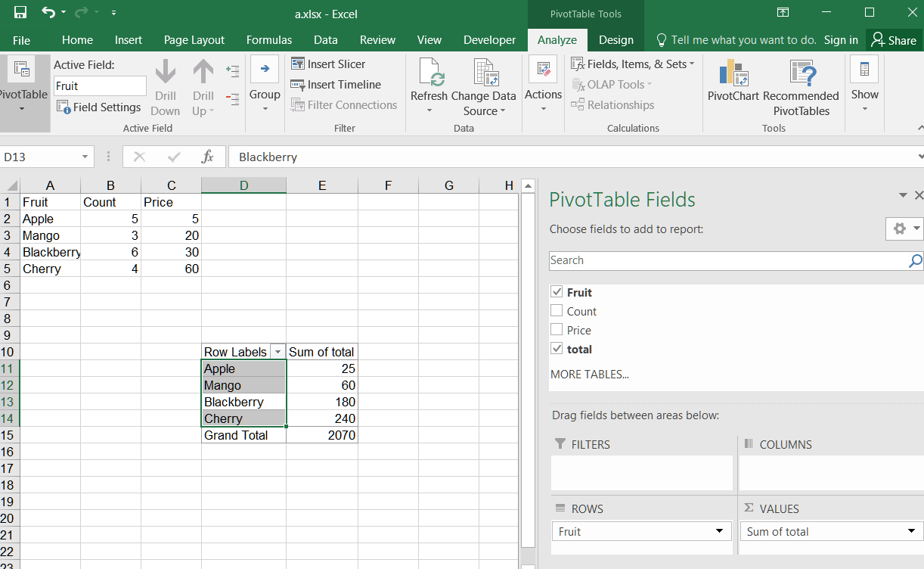Uncheck the Fruit field checkbox
Viewport: 924px width, 569px height.
557,292
